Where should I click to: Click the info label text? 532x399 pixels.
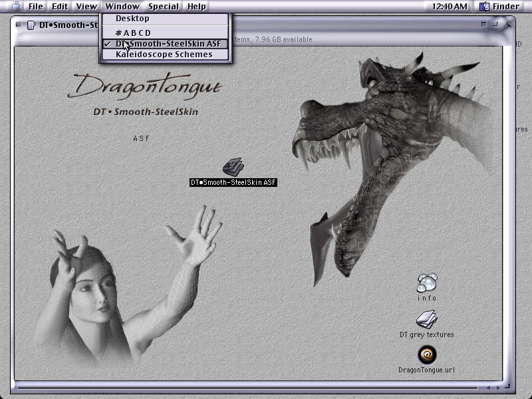coord(427,298)
